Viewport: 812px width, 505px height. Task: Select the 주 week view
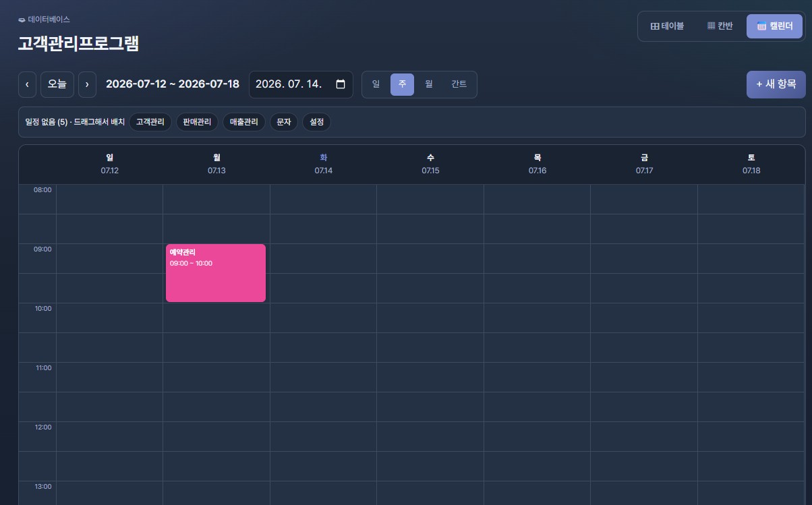tap(402, 84)
